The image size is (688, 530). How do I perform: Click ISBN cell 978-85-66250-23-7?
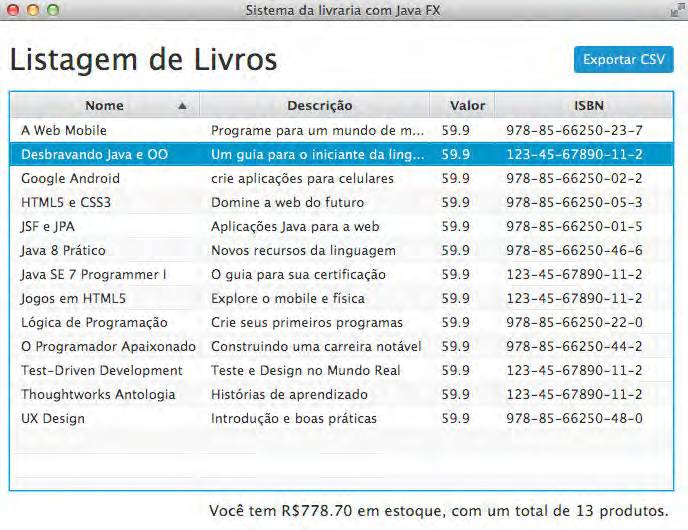pyautogui.click(x=574, y=130)
